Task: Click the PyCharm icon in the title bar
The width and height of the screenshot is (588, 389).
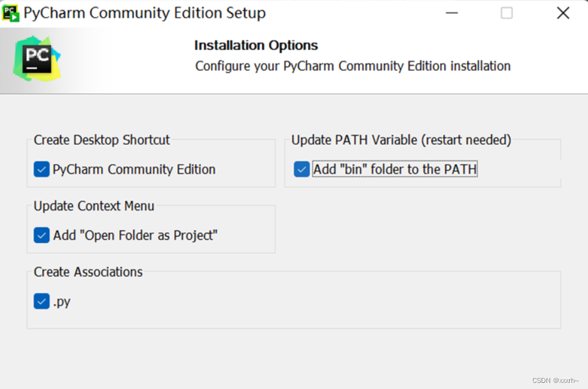Action: [x=12, y=12]
